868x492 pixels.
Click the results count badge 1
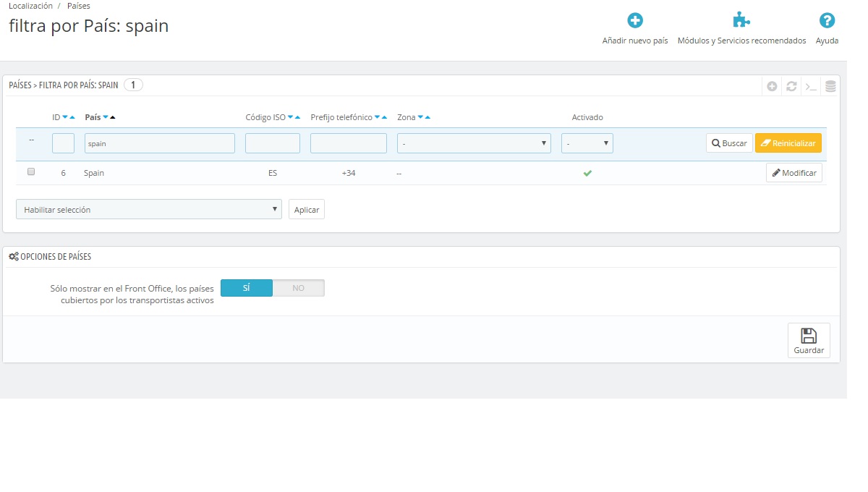[x=134, y=85]
